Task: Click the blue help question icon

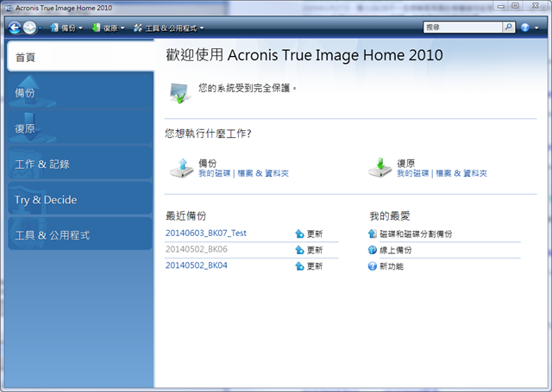Action: [525, 28]
